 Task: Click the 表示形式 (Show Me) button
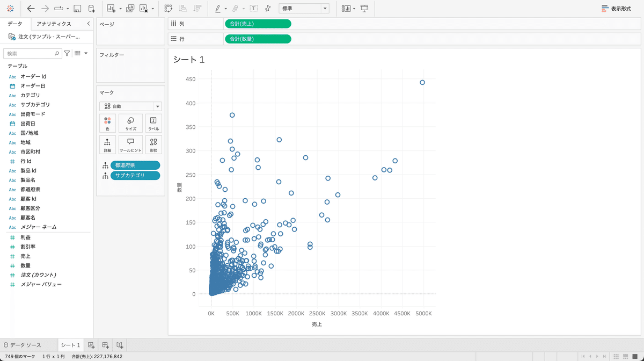pyautogui.click(x=616, y=9)
